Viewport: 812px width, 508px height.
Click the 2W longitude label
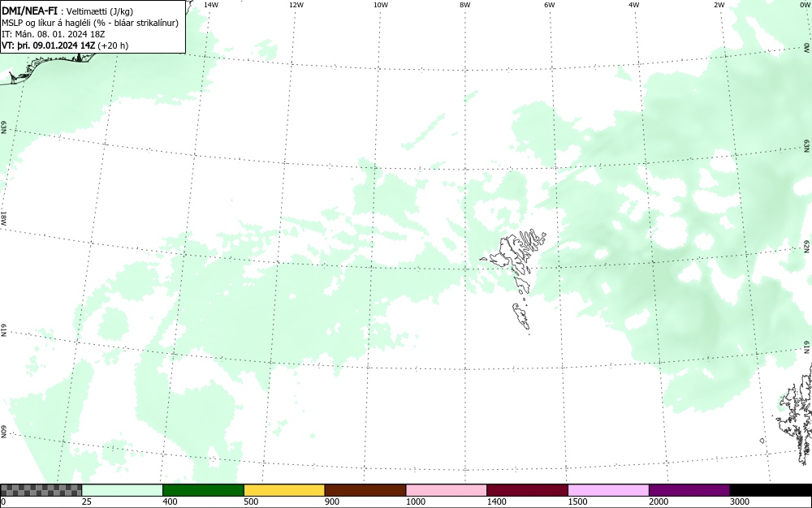(719, 5)
